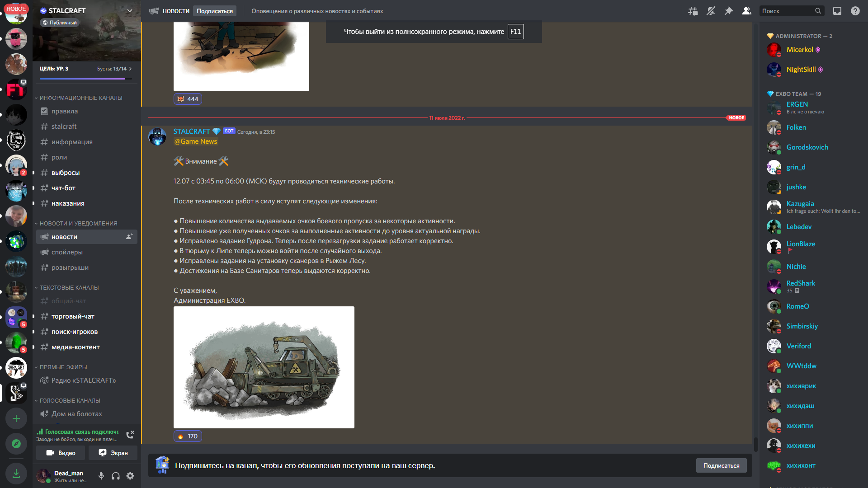Screen dimensions: 868x488
Task: Add a server with plus icon
Action: point(16,418)
